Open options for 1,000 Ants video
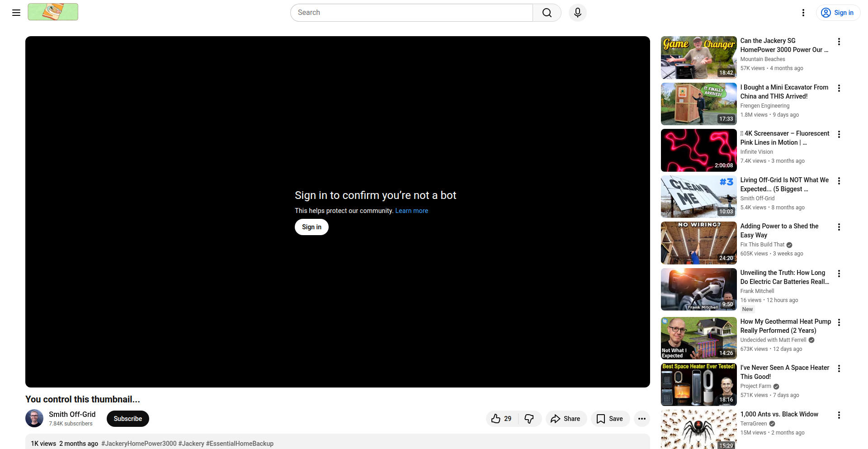The height and width of the screenshot is (449, 868). [839, 415]
